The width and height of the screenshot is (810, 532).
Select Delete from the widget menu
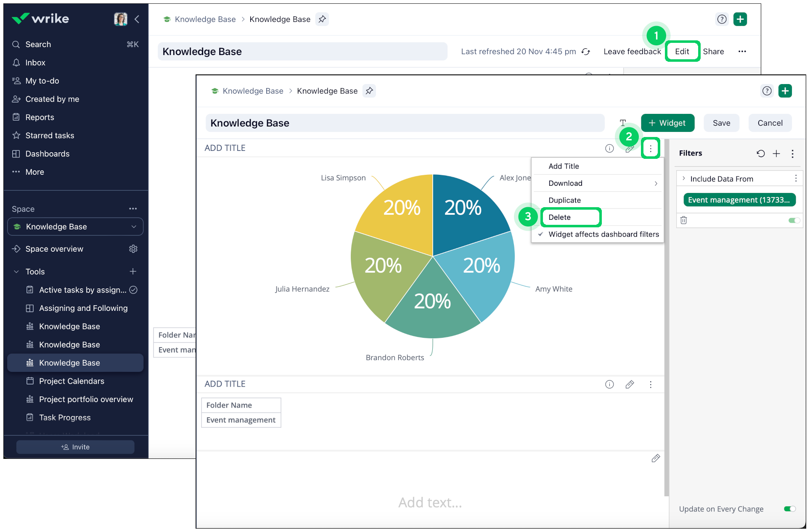click(559, 217)
